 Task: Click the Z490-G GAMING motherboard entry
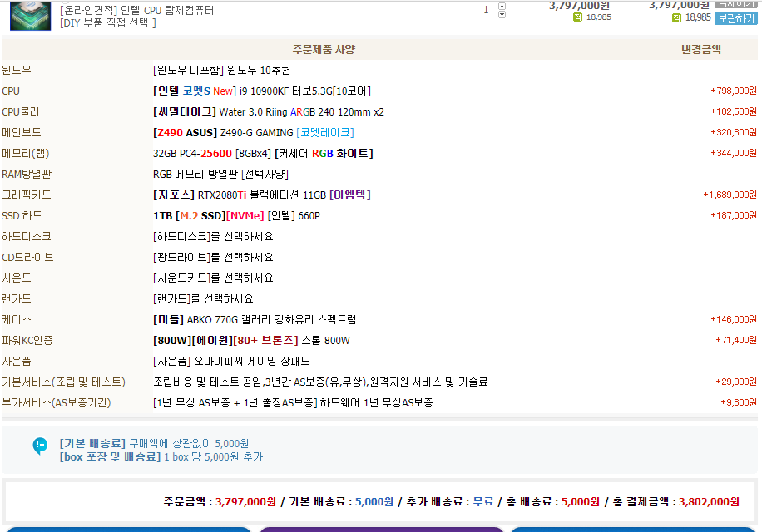[253, 132]
